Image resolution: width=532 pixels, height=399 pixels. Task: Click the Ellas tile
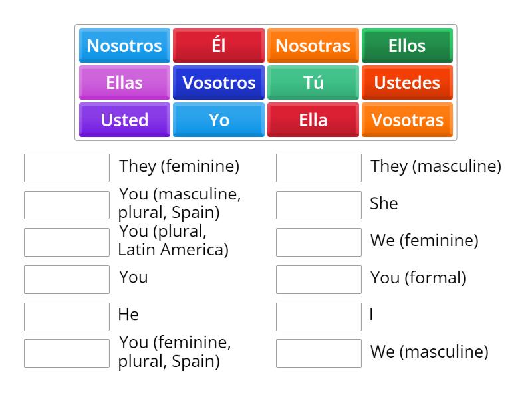coord(124,82)
